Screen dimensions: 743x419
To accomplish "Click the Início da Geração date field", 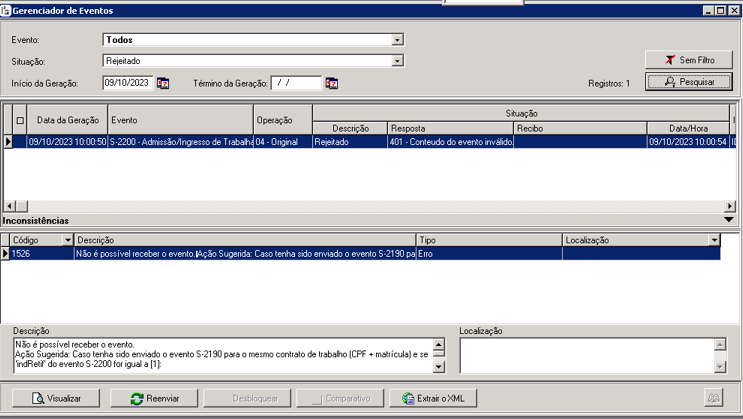I will [127, 83].
